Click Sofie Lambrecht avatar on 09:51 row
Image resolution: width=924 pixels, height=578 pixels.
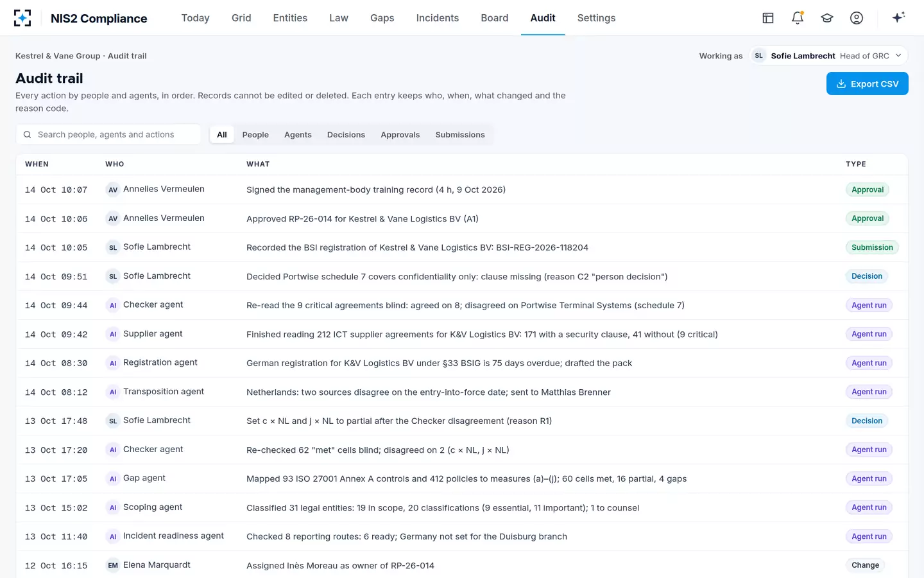pyautogui.click(x=113, y=276)
